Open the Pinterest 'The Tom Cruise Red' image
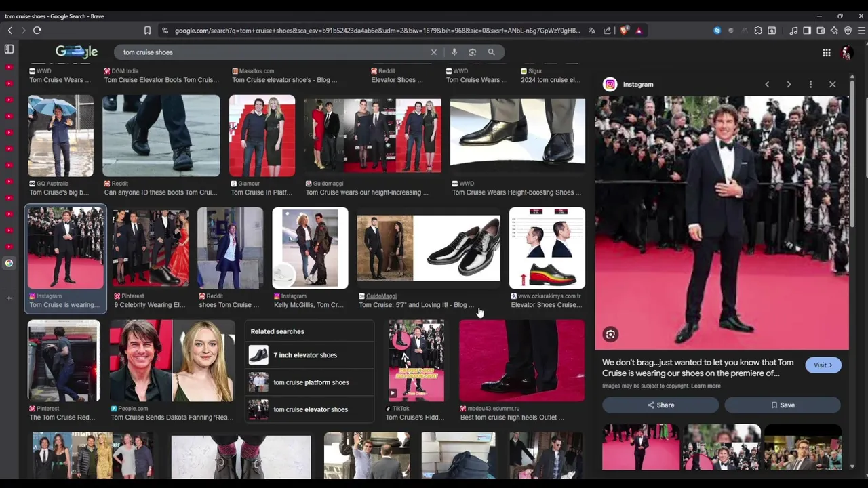 coord(64,361)
